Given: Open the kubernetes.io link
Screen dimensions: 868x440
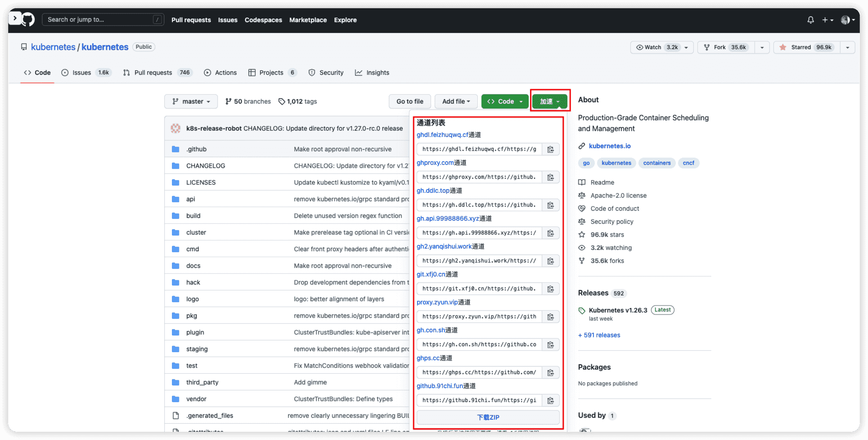Looking at the screenshot, I should pyautogui.click(x=610, y=146).
